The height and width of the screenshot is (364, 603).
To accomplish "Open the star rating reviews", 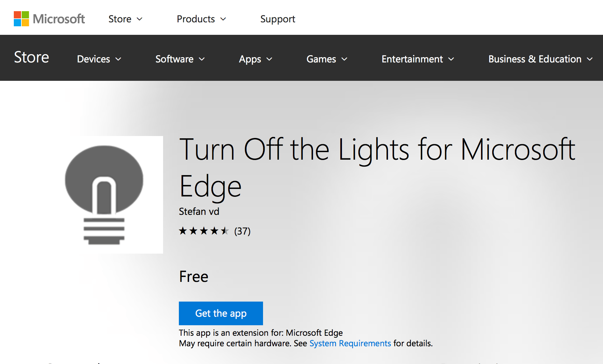I will pos(204,231).
